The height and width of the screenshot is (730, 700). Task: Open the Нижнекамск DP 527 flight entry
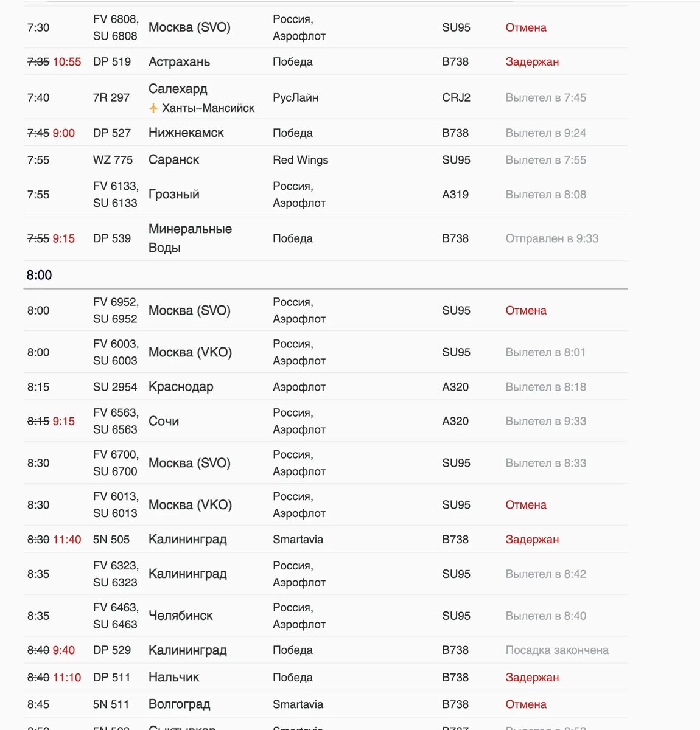pyautogui.click(x=326, y=133)
